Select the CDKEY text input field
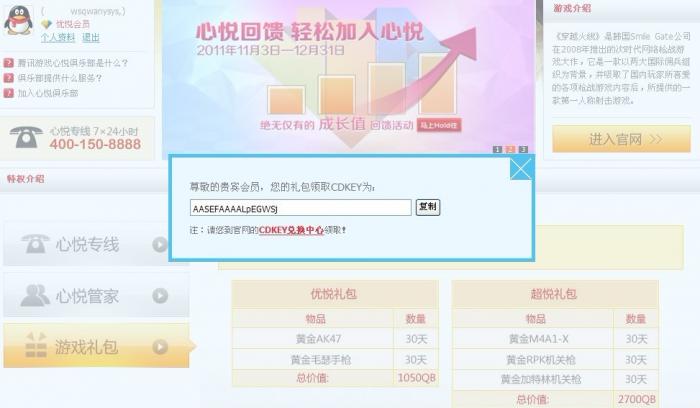Screen dimensions: 700x408 pos(300,208)
